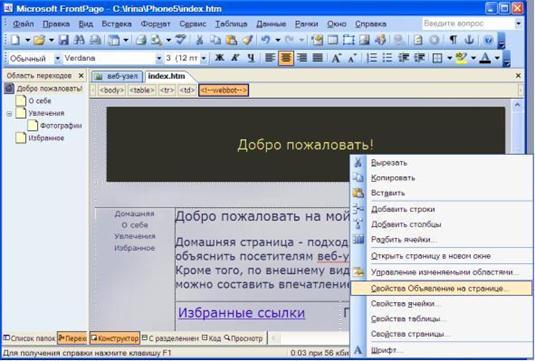Click the Font Color A button

(x=486, y=58)
